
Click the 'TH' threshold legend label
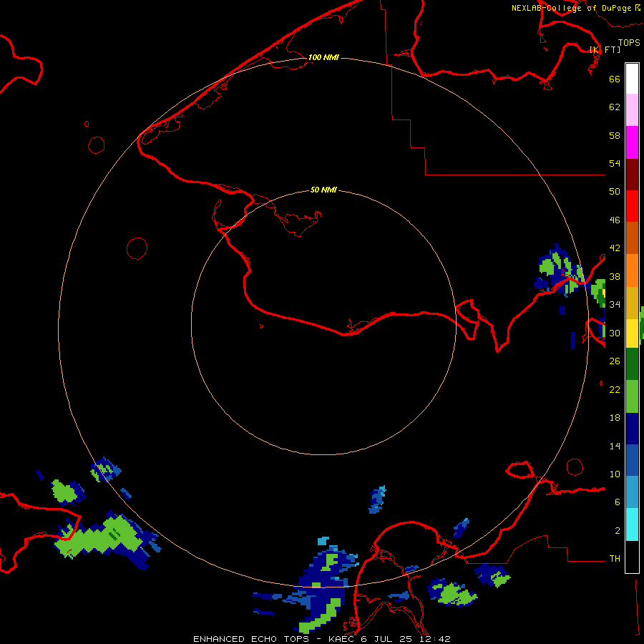pos(615,559)
